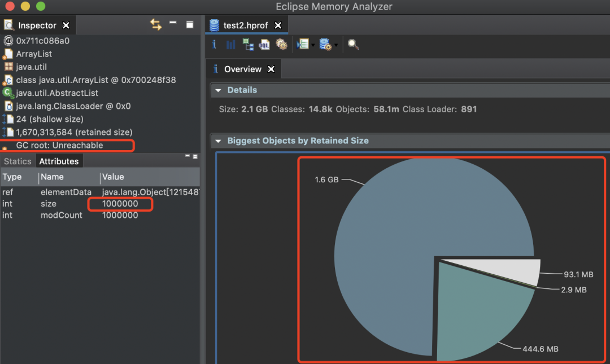
Task: Toggle Link with Snapshot arrows in Inspector
Action: (x=156, y=25)
